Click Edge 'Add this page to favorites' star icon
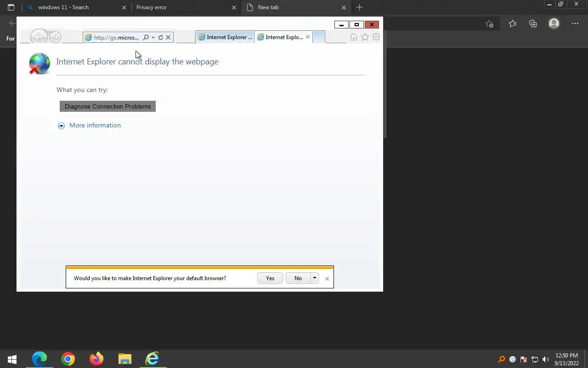The image size is (588, 368). click(x=490, y=24)
